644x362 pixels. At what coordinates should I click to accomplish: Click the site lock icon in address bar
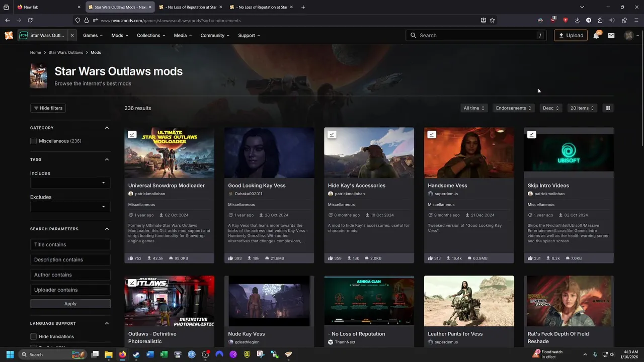[87, 20]
